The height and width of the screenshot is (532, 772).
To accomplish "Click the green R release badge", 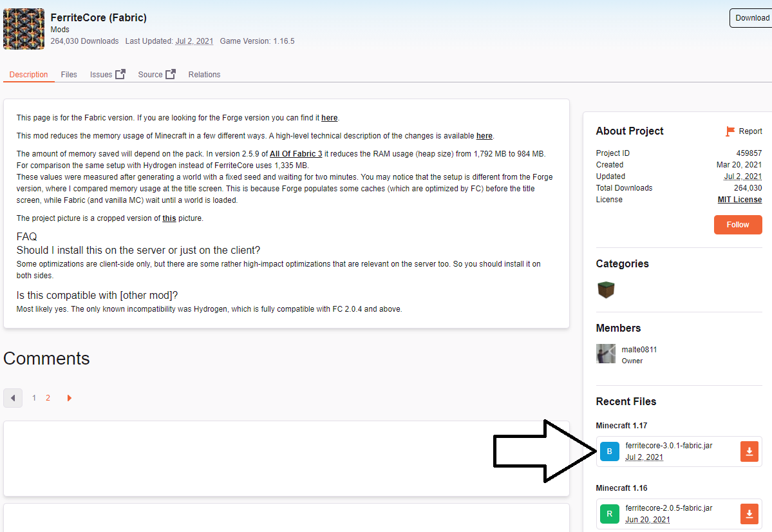I will [609, 513].
